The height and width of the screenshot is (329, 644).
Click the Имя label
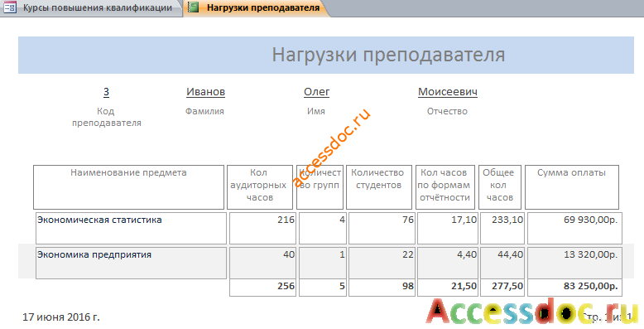(316, 111)
